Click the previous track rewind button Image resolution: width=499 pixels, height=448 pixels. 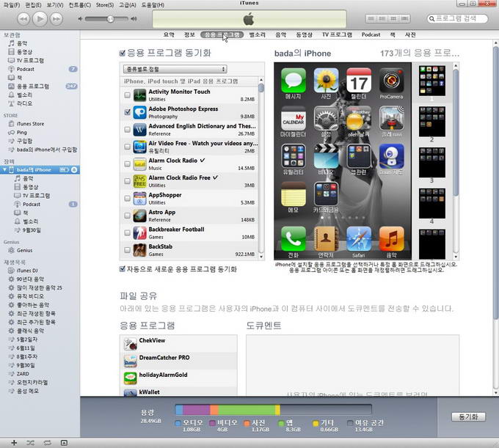pos(23,19)
